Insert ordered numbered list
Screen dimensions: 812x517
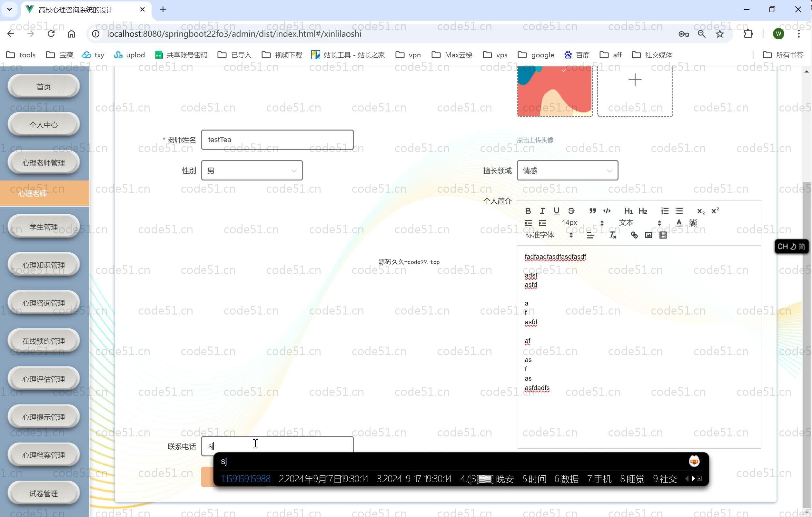click(x=665, y=211)
